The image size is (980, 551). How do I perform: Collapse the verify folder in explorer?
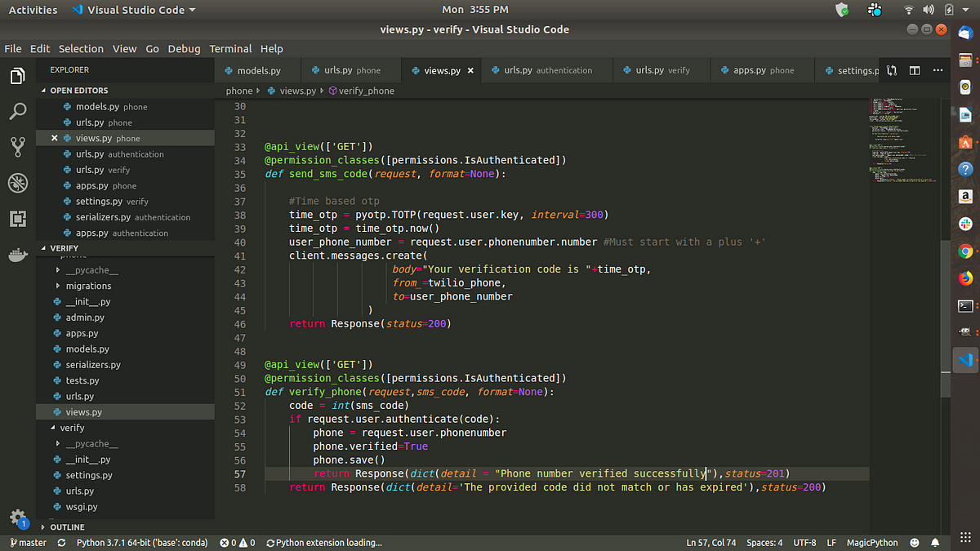[72, 428]
